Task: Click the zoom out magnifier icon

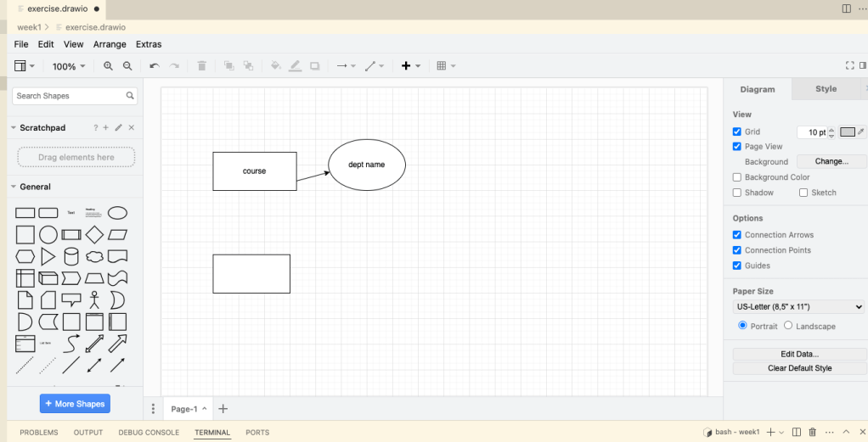Action: 127,66
